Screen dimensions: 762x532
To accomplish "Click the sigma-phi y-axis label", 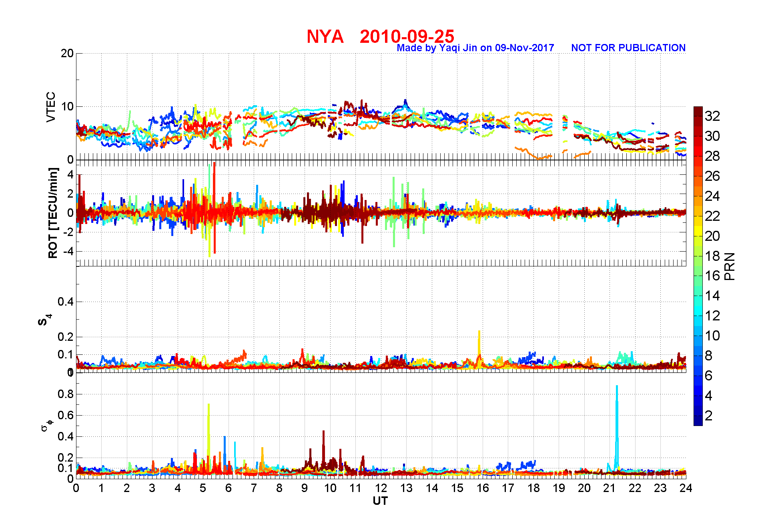I will 47,425.
